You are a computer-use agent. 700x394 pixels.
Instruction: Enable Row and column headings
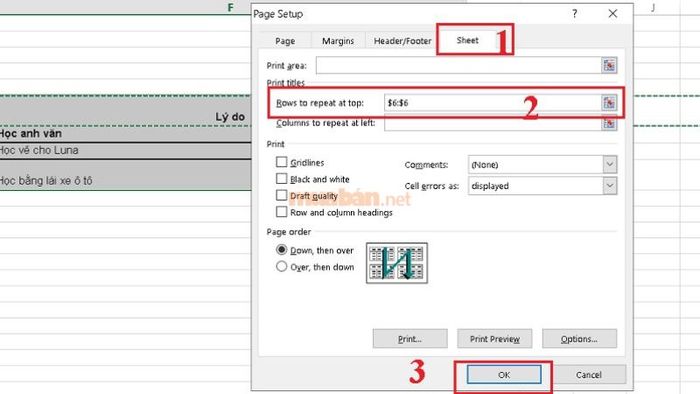pyautogui.click(x=281, y=212)
